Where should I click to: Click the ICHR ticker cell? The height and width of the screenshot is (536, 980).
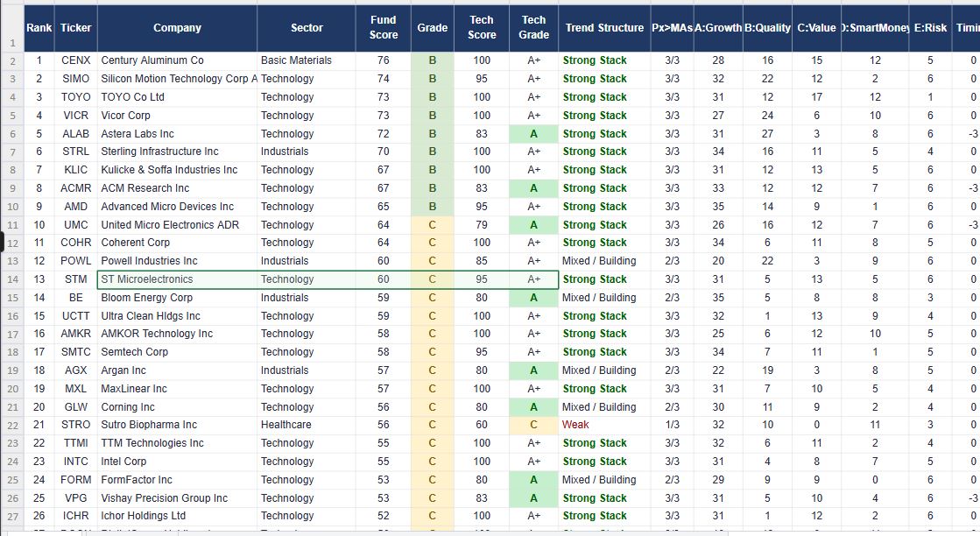pos(75,516)
